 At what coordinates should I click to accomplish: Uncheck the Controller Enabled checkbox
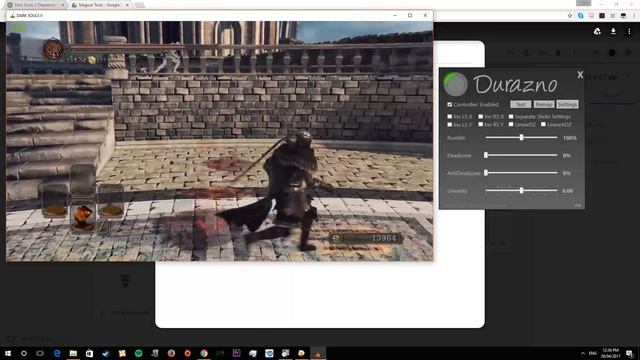point(449,104)
